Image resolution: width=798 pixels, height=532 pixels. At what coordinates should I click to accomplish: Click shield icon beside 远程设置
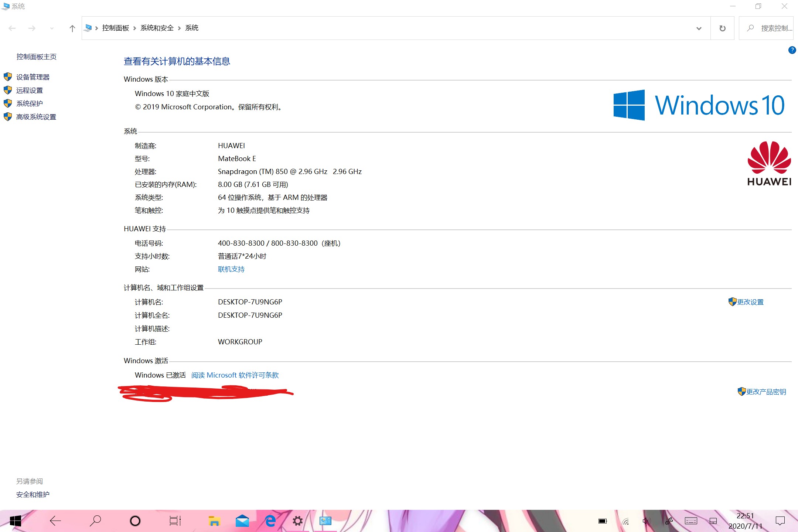(8, 90)
